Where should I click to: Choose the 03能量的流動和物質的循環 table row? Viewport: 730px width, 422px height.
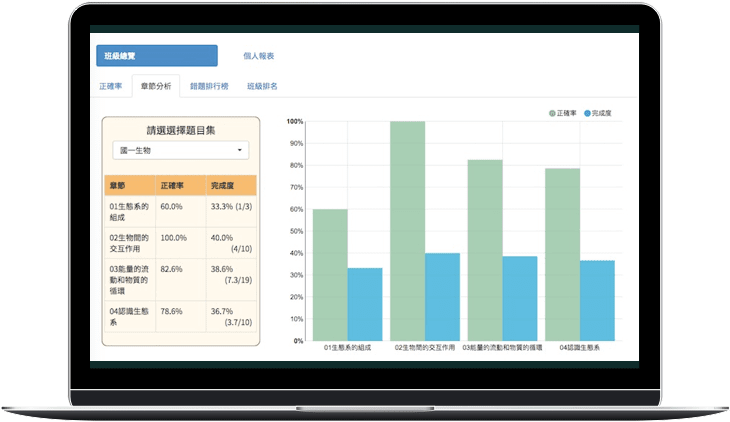(x=180, y=280)
